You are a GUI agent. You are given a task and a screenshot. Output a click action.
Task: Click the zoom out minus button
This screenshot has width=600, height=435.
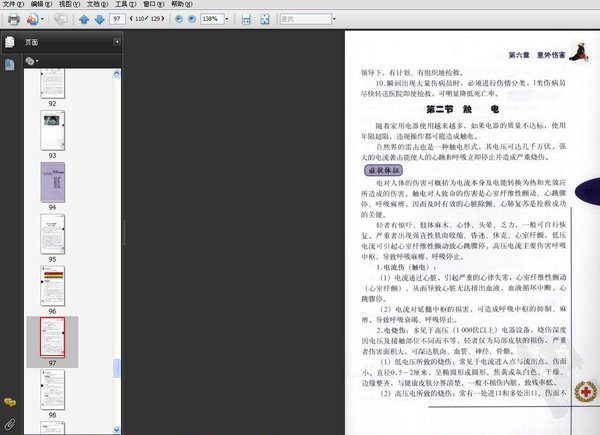179,19
